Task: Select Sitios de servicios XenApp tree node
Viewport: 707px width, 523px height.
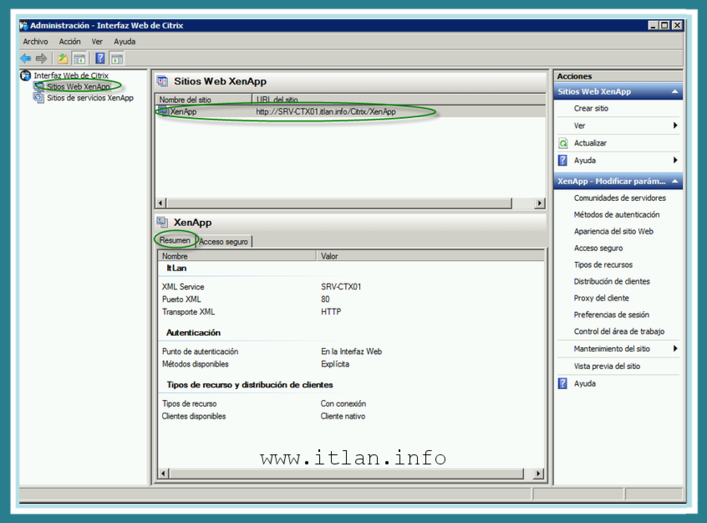Action: pyautogui.click(x=89, y=98)
